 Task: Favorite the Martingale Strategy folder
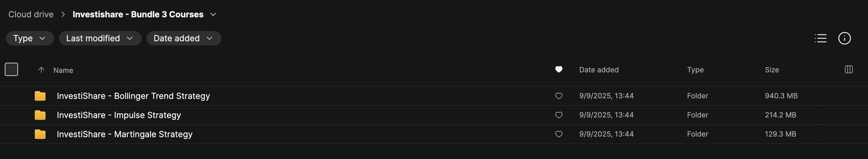559,134
